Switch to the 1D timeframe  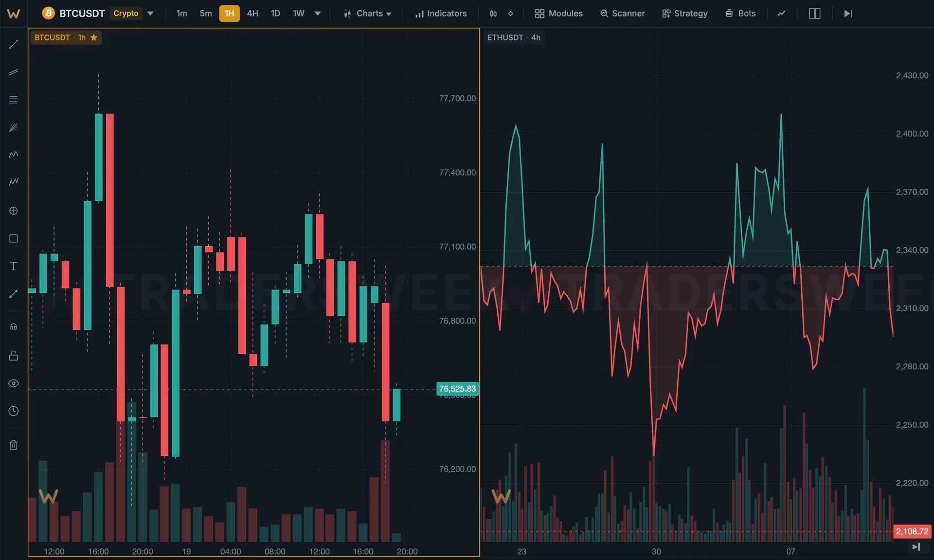pos(275,14)
